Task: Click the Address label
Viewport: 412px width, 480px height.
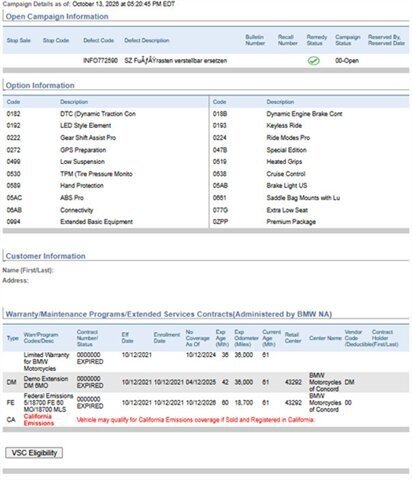Action: 15,280
